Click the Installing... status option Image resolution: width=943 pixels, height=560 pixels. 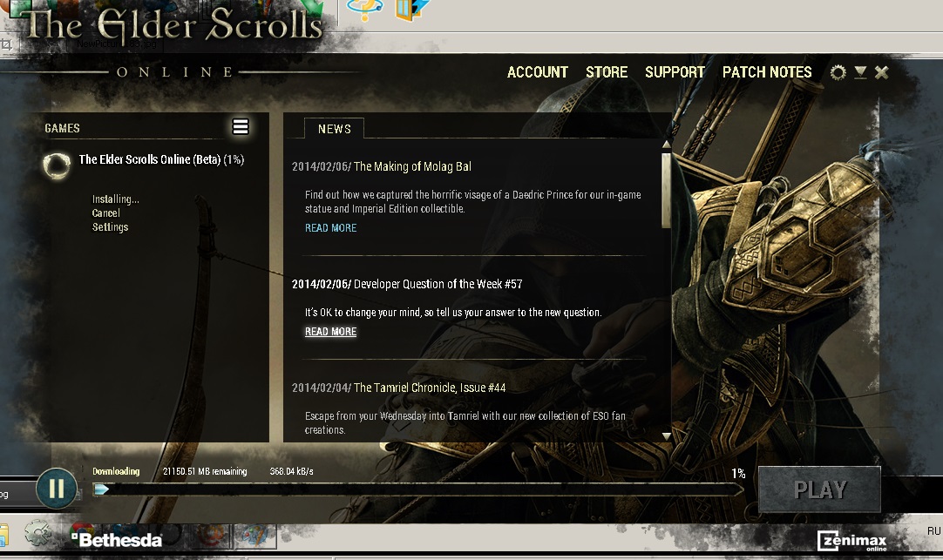click(115, 199)
